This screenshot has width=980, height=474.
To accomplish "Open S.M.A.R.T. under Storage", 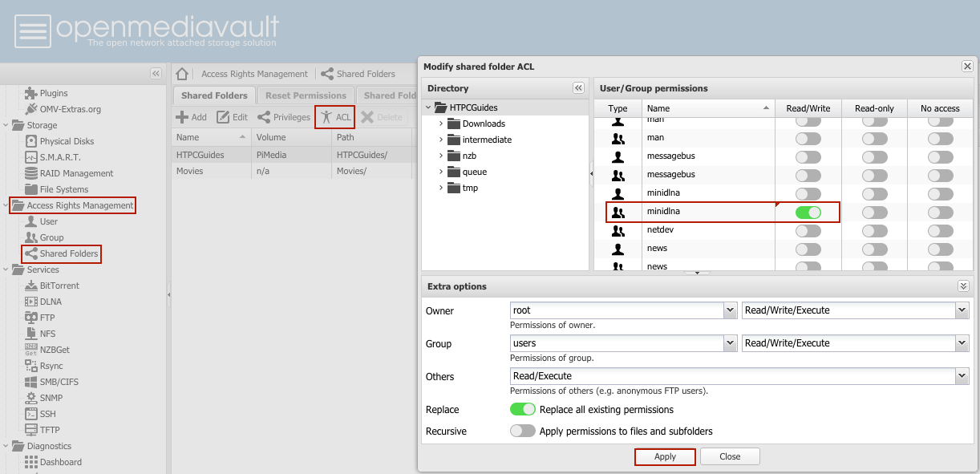I will (60, 157).
